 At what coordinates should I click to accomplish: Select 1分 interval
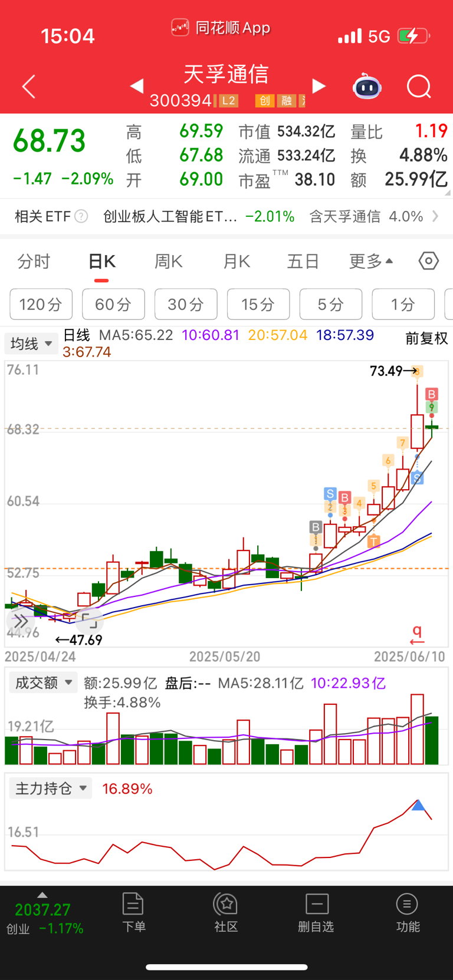403,304
